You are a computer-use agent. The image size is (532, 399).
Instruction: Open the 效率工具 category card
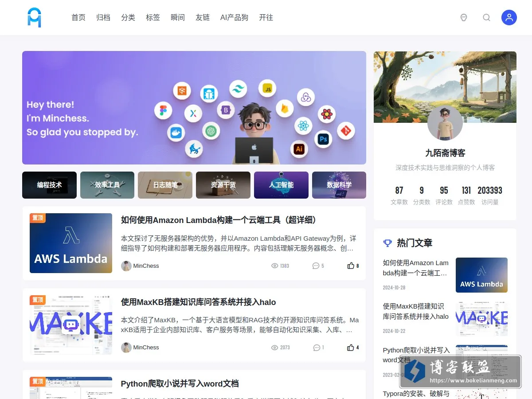coord(107,185)
